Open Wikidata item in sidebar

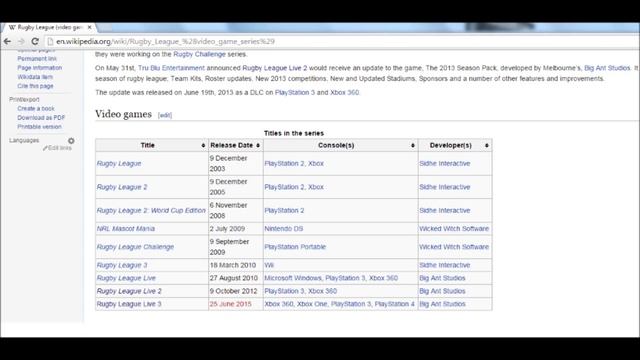[x=35, y=77]
